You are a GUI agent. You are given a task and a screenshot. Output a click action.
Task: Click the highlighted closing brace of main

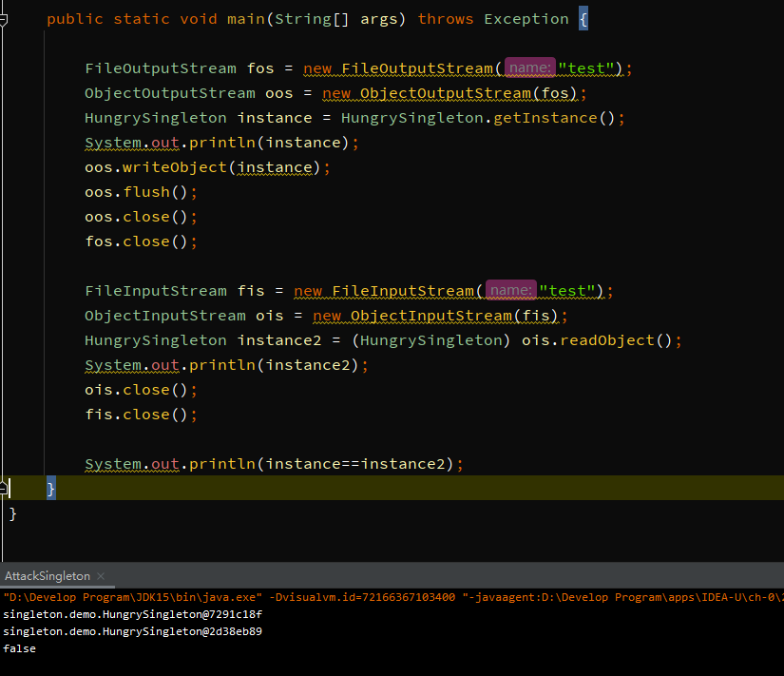[51, 489]
